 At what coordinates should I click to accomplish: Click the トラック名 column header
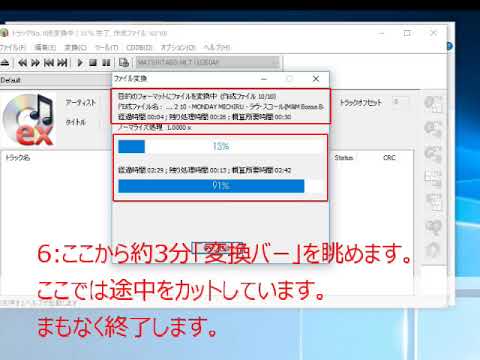pyautogui.click(x=17, y=157)
